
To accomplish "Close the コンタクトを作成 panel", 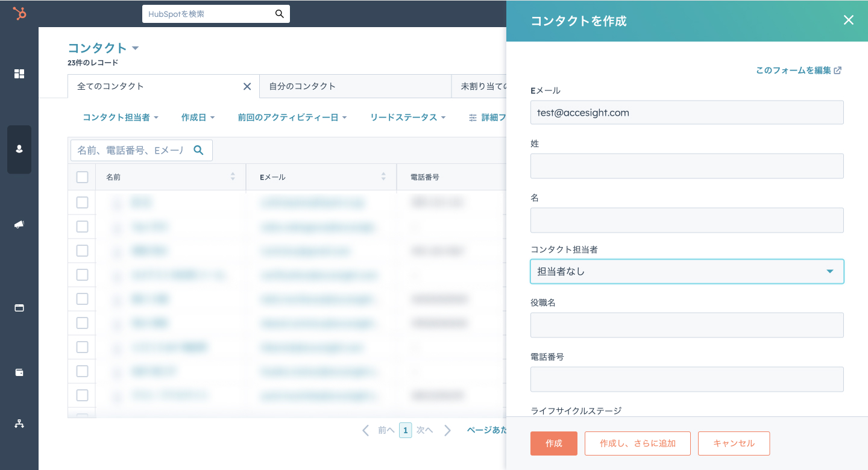I will pos(849,20).
